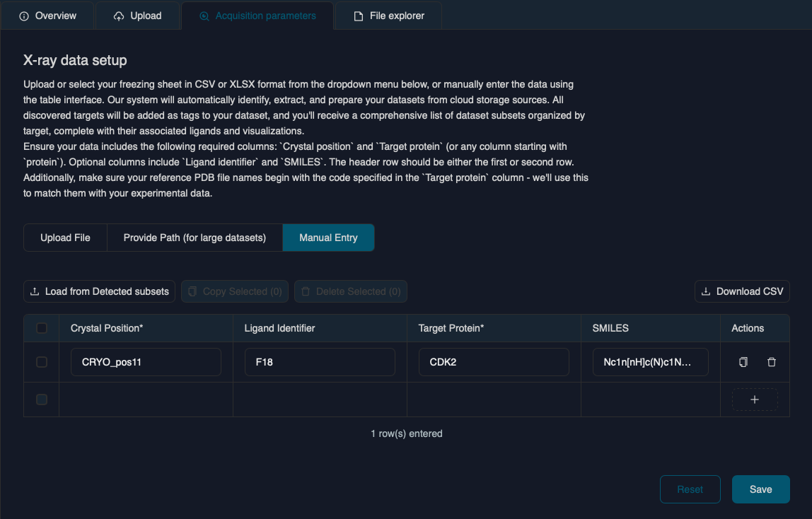Click the copy row icon for CRYO_pos11
This screenshot has width=812, height=519.
743,362
